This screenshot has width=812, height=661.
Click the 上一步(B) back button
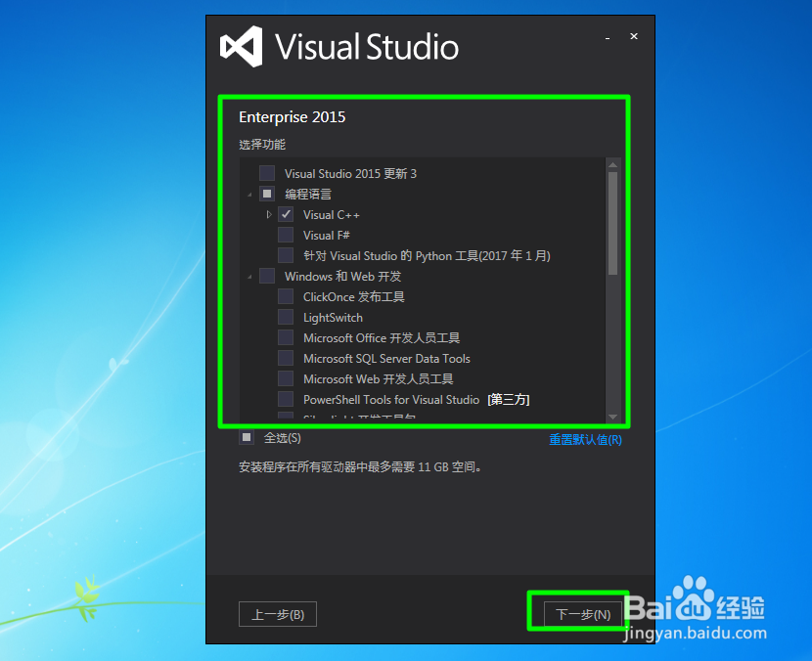point(278,614)
